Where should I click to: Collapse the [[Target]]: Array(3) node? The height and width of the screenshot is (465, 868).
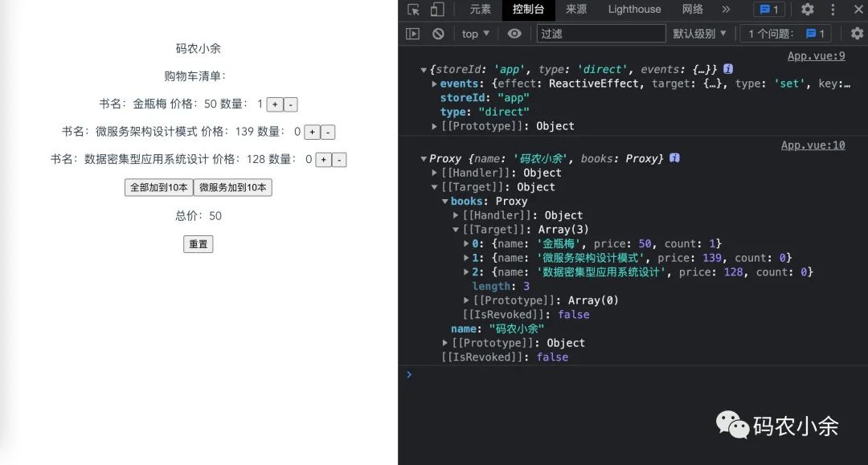click(456, 230)
